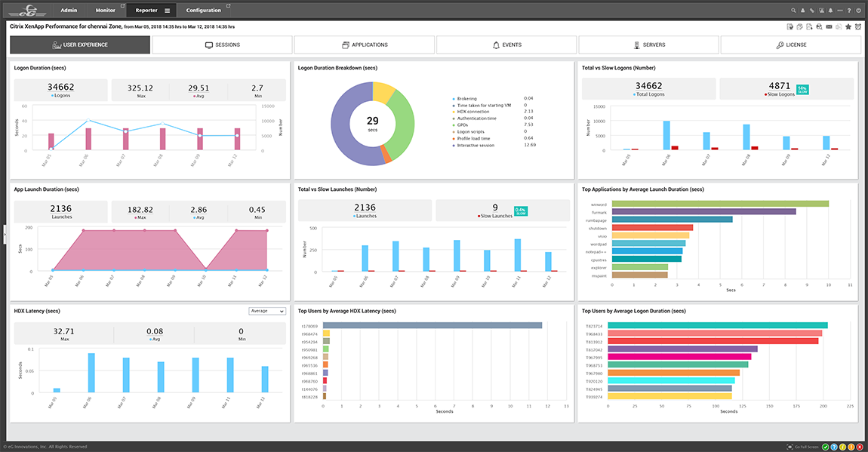Switch to the Monitor menu
This screenshot has width=868, height=452.
(x=105, y=10)
